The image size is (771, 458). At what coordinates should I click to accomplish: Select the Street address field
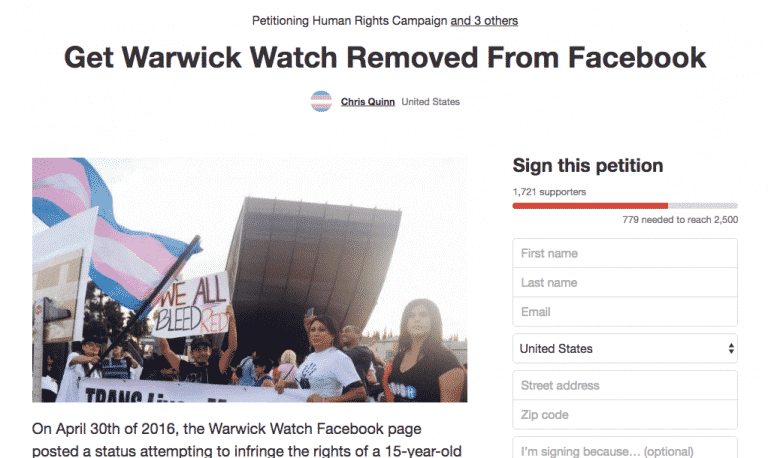point(625,385)
